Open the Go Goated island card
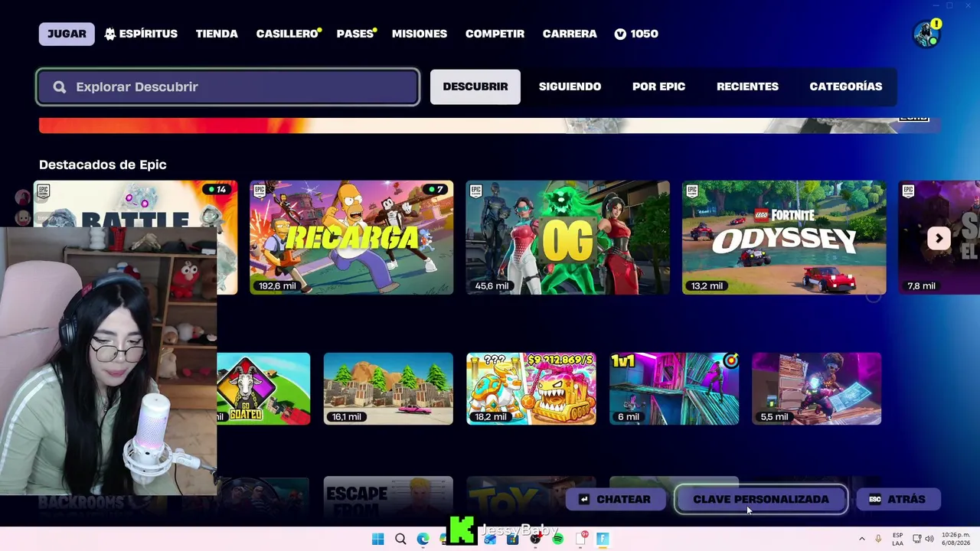Image resolution: width=980 pixels, height=551 pixels. click(x=263, y=389)
